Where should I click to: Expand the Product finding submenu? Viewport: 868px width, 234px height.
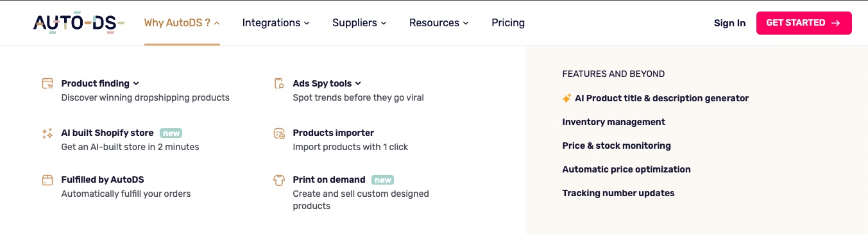[x=100, y=83]
